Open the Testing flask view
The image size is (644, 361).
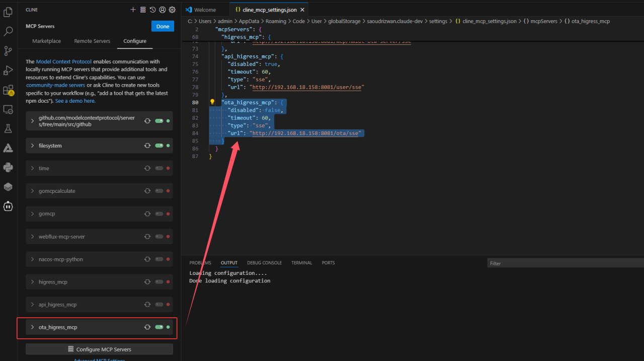pos(8,129)
